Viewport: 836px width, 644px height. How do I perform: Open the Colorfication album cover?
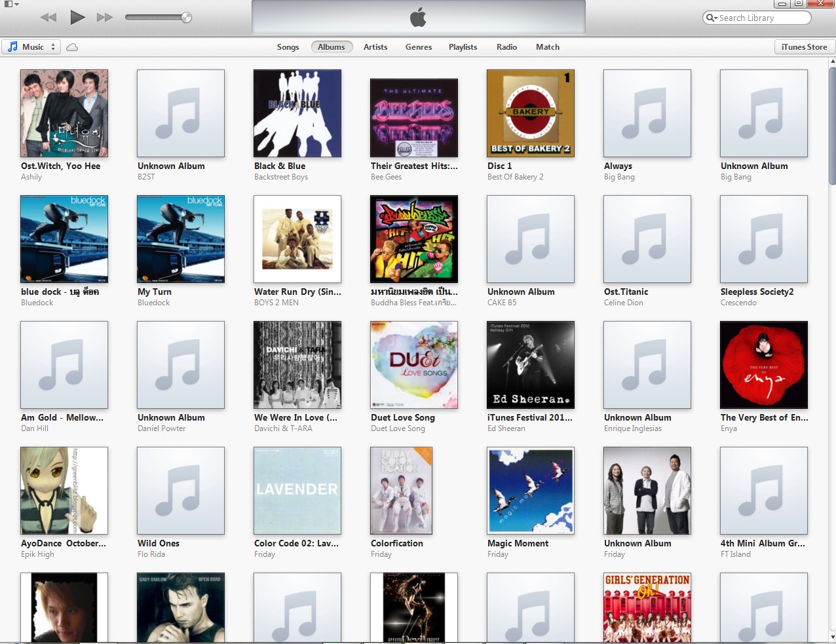click(401, 491)
